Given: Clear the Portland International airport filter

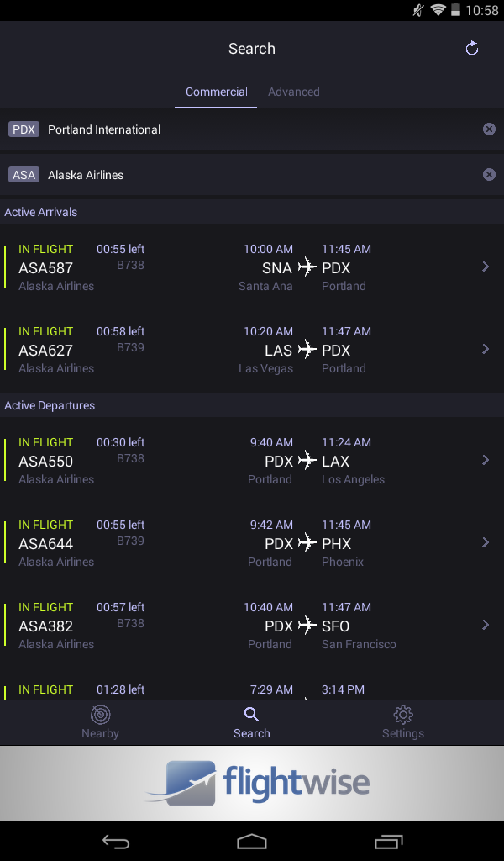Looking at the screenshot, I should tap(489, 129).
